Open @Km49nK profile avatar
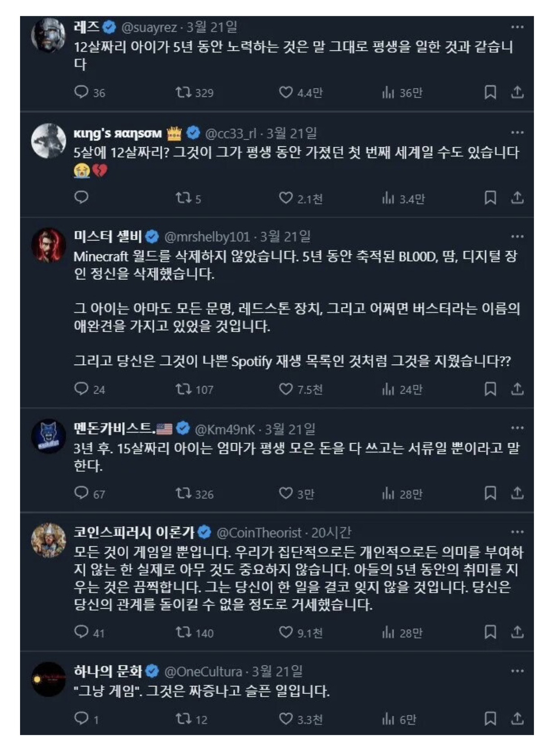The width and height of the screenshot is (554, 756). 48,436
